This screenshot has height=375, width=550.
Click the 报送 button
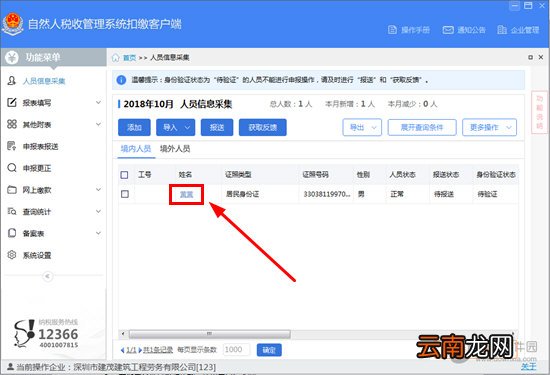tap(217, 127)
